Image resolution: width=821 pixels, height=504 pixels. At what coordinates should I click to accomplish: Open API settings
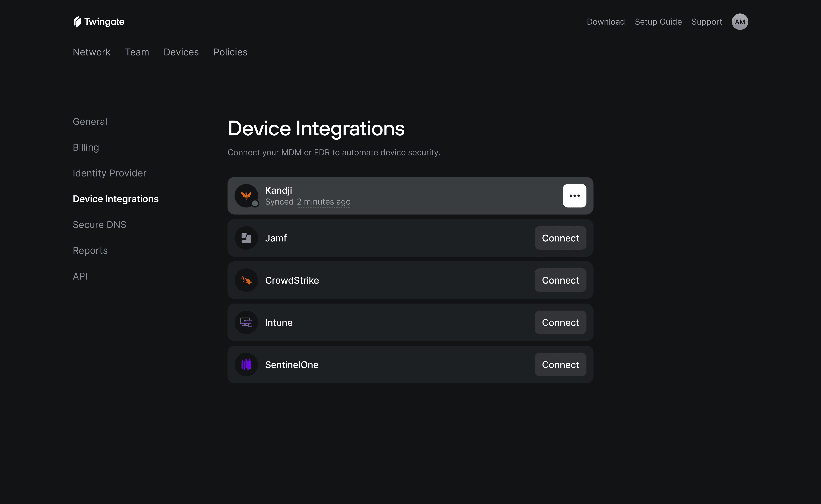80,276
